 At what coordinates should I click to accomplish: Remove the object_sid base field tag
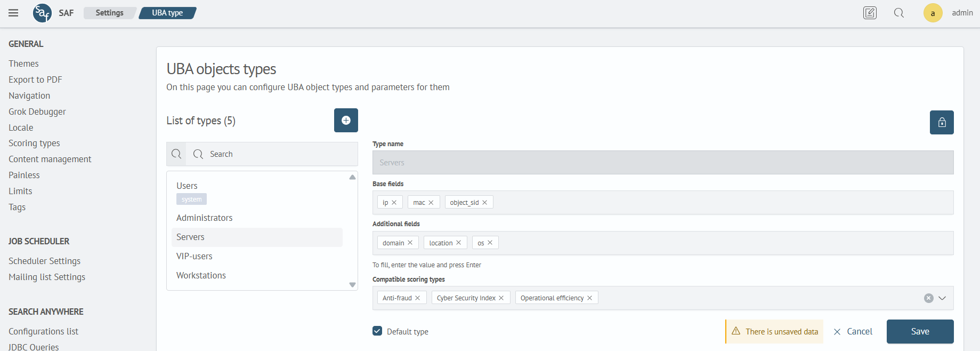click(x=485, y=203)
